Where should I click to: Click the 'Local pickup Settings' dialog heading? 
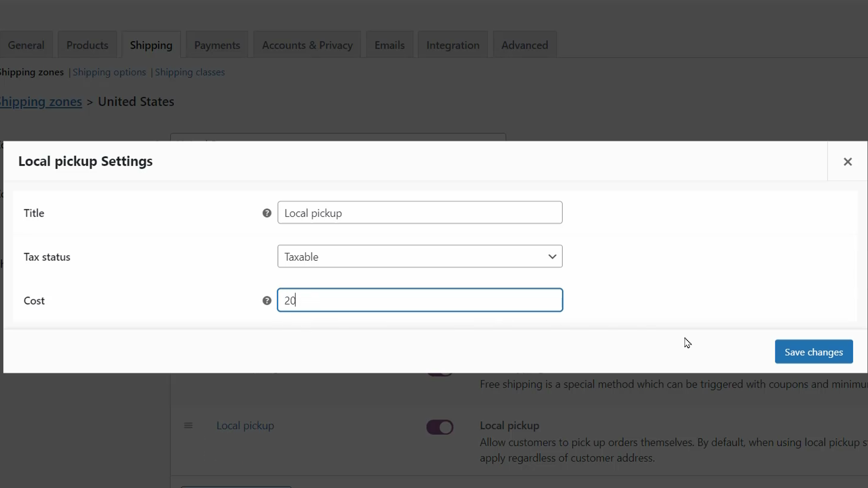85,161
